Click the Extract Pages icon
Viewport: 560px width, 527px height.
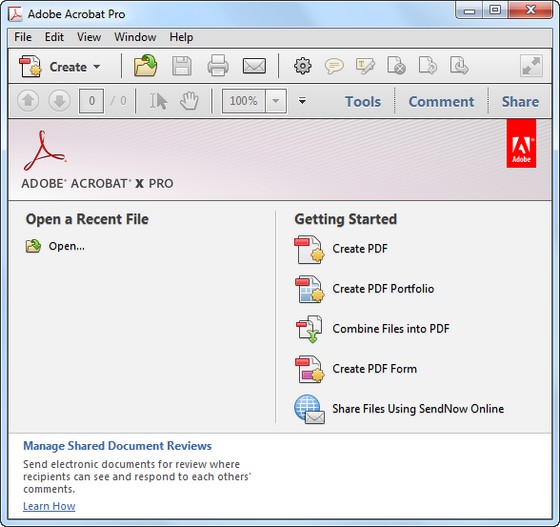coord(459,65)
